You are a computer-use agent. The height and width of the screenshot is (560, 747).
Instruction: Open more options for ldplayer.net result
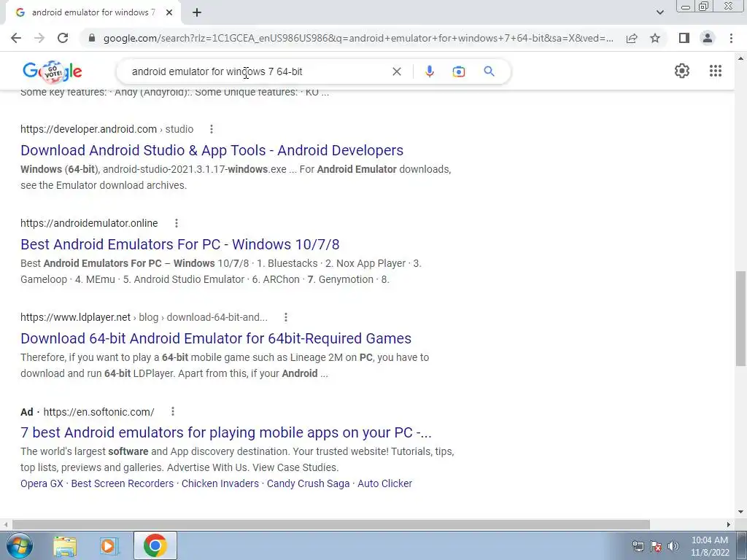pos(286,317)
